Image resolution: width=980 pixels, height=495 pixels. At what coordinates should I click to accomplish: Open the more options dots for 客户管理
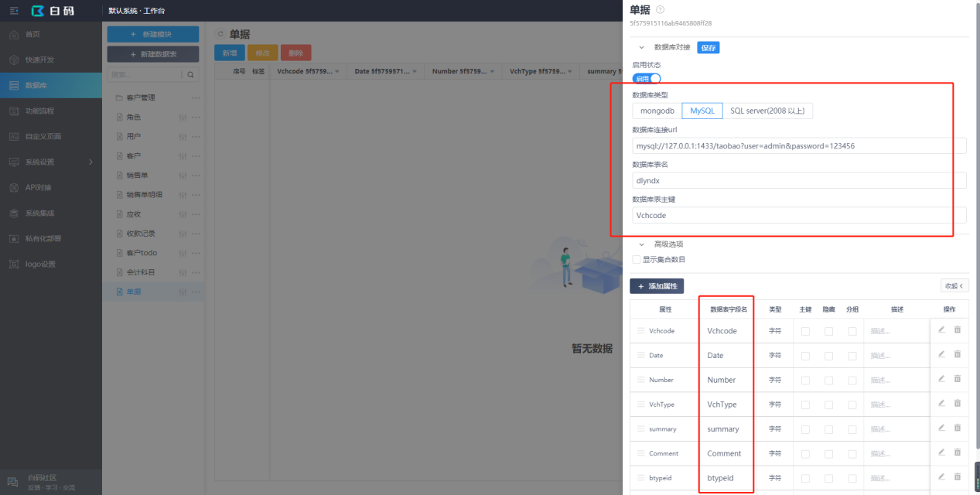196,98
